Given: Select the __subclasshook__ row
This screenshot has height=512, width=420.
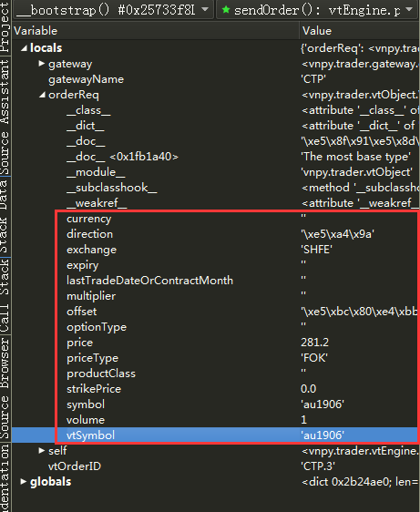Looking at the screenshot, I should click(x=216, y=188).
